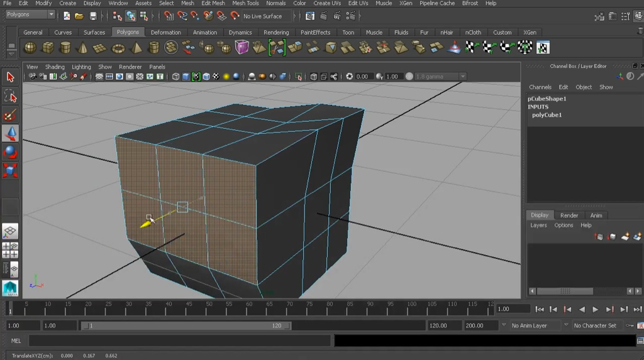The height and width of the screenshot is (360, 644).
Task: Choose the Rotate tool in the toolbox
Action: click(10, 151)
